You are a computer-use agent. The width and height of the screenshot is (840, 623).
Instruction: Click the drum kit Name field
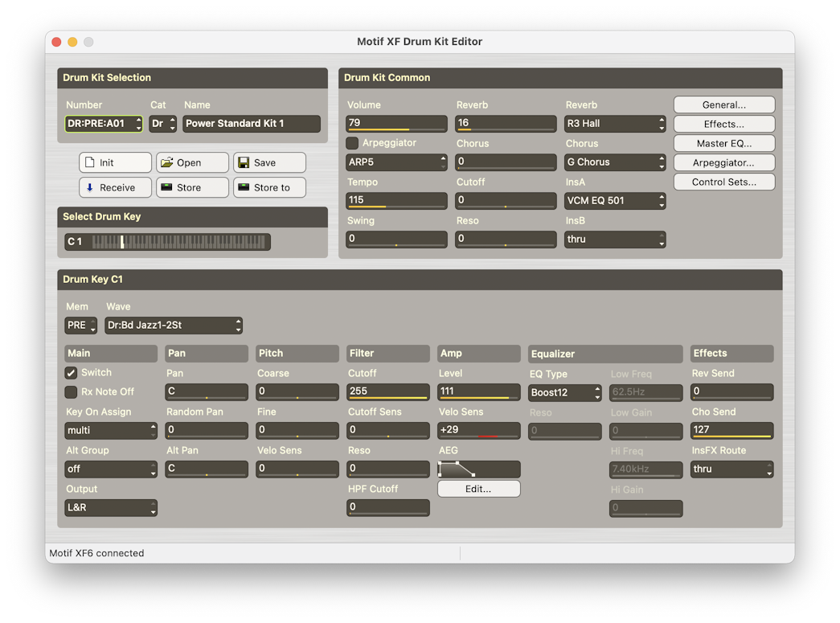click(252, 124)
